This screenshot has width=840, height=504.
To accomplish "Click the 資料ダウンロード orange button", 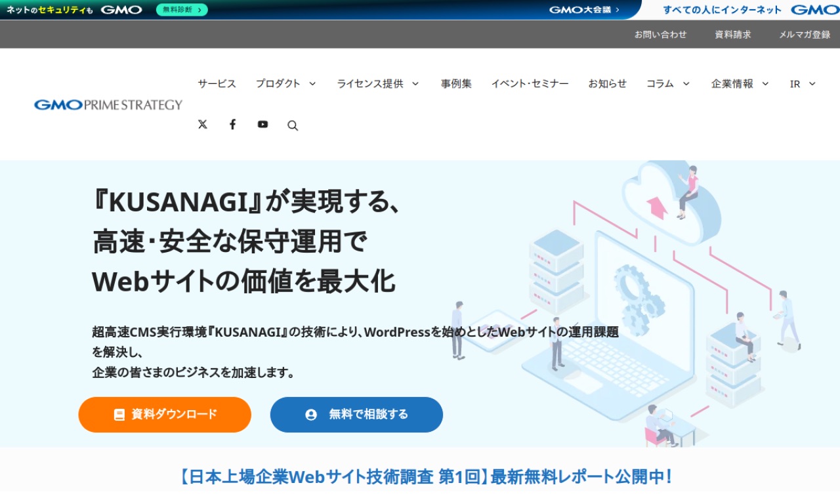I will pos(165,415).
